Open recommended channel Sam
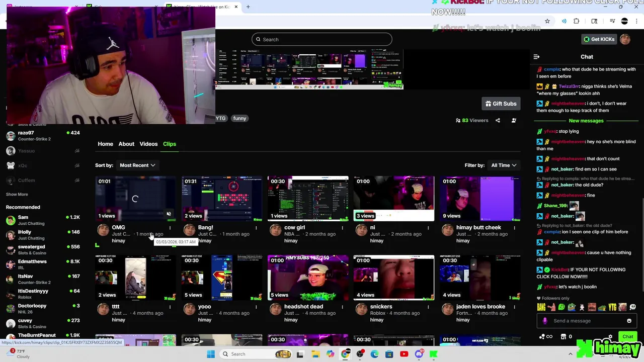This screenshot has height=362, width=644. 43,220
